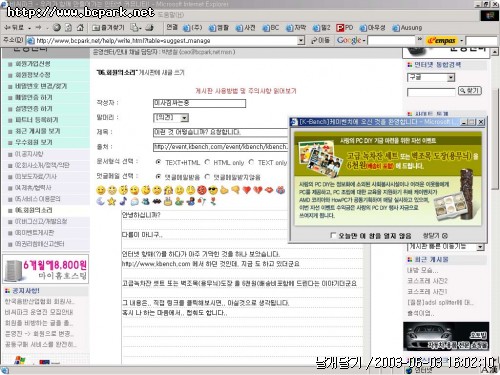The image size is (500, 375).
Task: Insert the thumbs up emoticon
Action: [x=224, y=190]
